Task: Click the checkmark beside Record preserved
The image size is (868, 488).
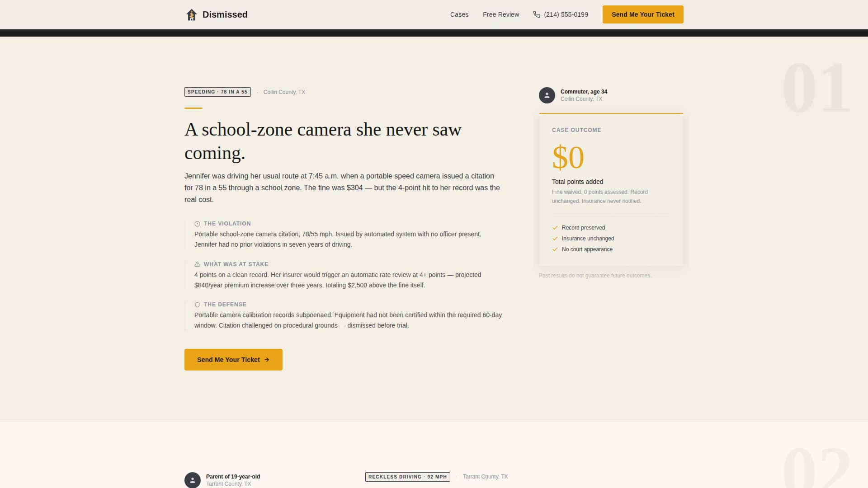Action: click(555, 227)
